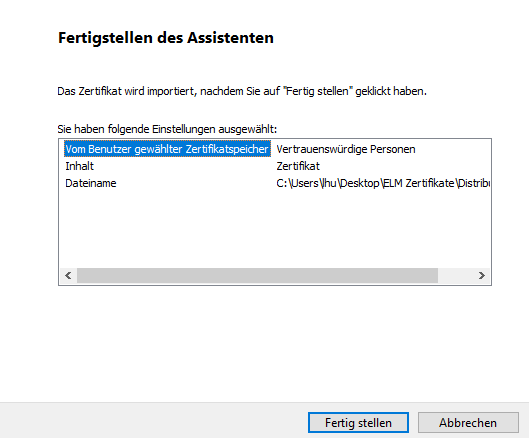The height and width of the screenshot is (438, 529).
Task: Click the 'Vertrauenswürdige Personen' value
Action: pyautogui.click(x=346, y=149)
